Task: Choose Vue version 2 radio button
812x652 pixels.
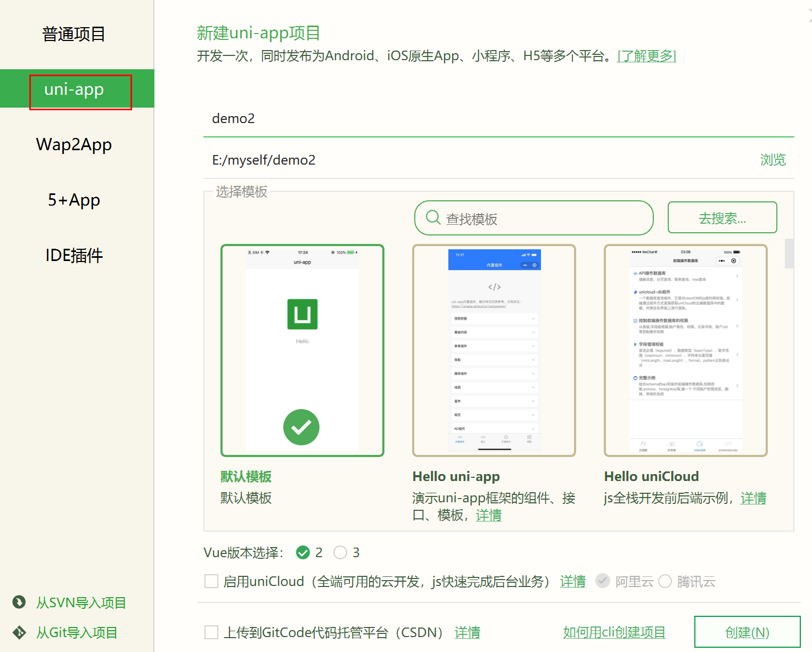Action: [x=303, y=552]
